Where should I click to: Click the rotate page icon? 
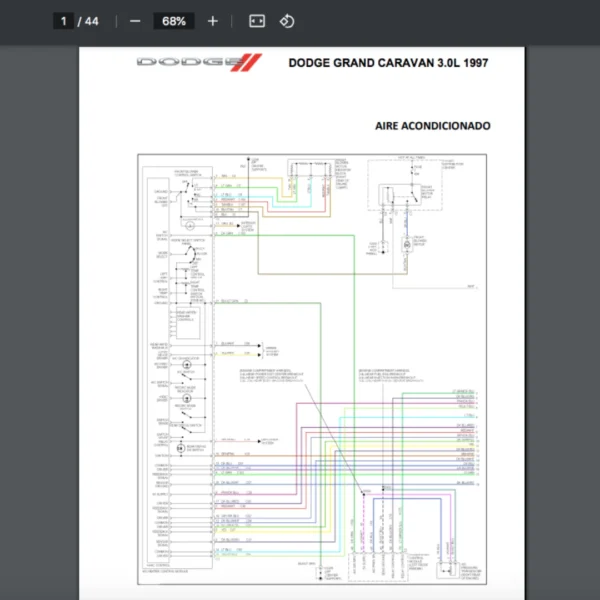coord(287,21)
